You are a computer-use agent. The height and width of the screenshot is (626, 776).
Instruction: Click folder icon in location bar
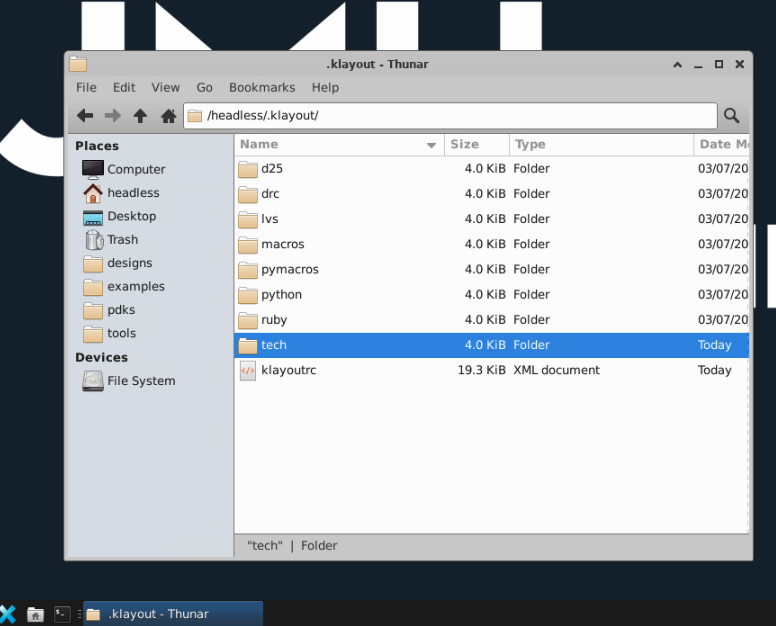194,116
